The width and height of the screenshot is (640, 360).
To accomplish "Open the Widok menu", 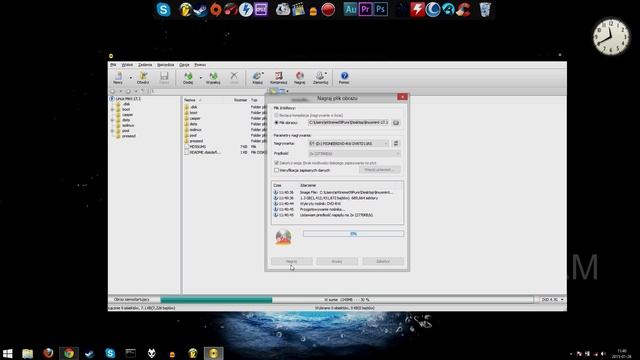I will point(127,65).
